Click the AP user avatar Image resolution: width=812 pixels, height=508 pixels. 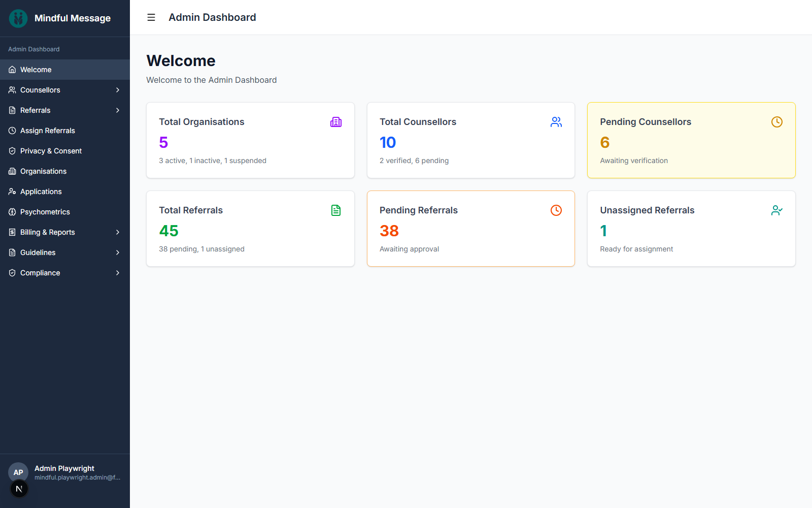point(18,472)
